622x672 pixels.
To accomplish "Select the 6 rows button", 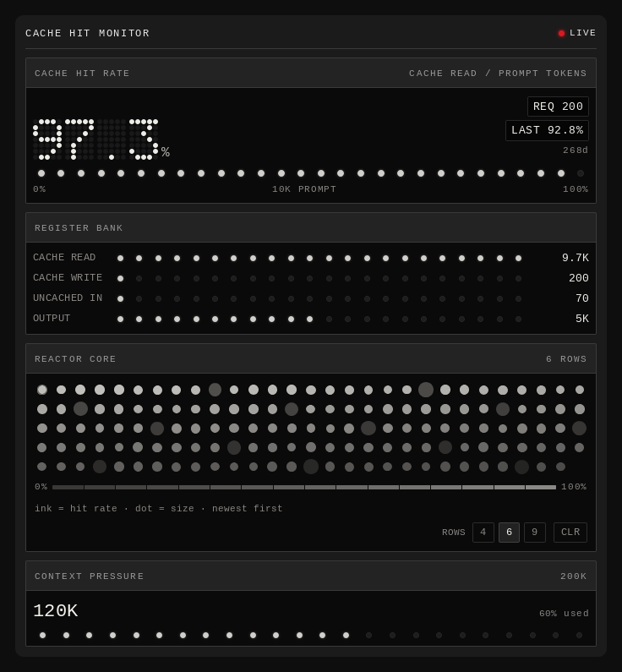I will coord(509,533).
